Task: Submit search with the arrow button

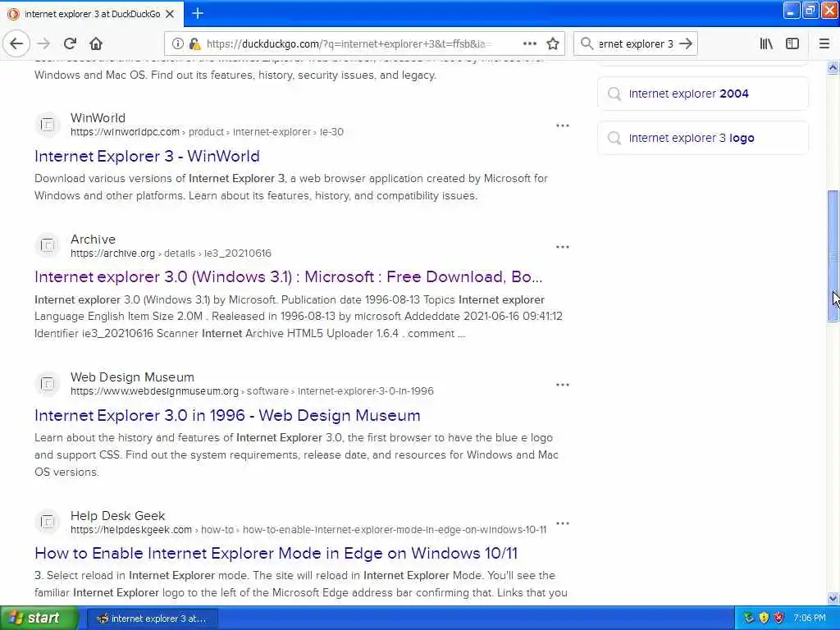Action: click(686, 44)
